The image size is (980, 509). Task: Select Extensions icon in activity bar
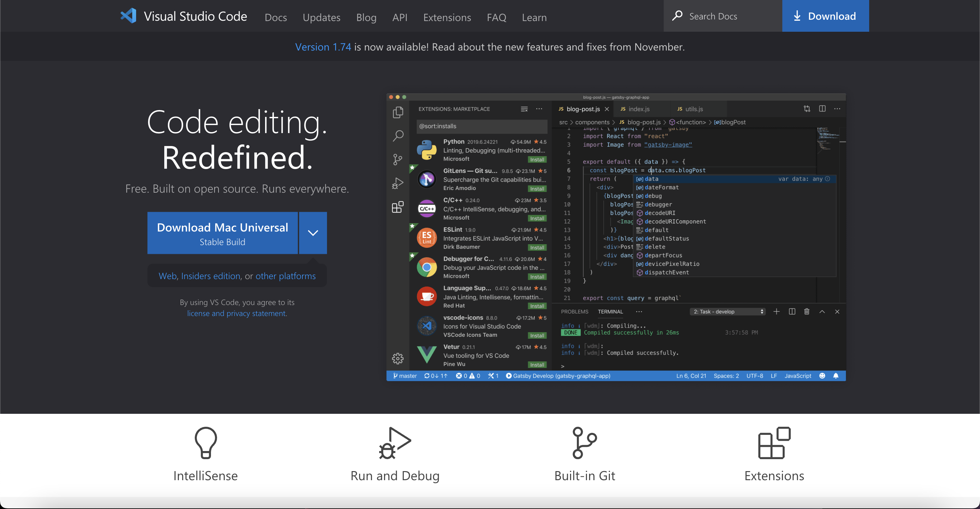(398, 207)
